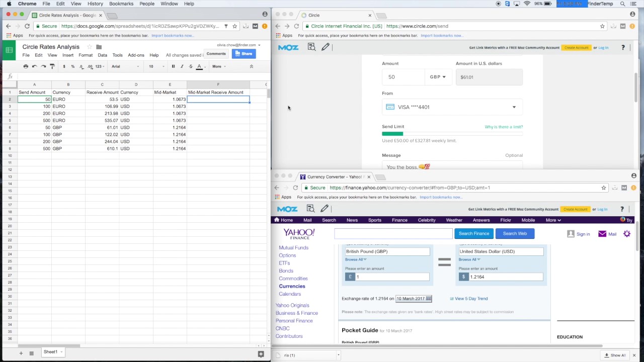Click the Redo arrow in Sheets toolbar
This screenshot has width=644, height=362.
[43, 66]
